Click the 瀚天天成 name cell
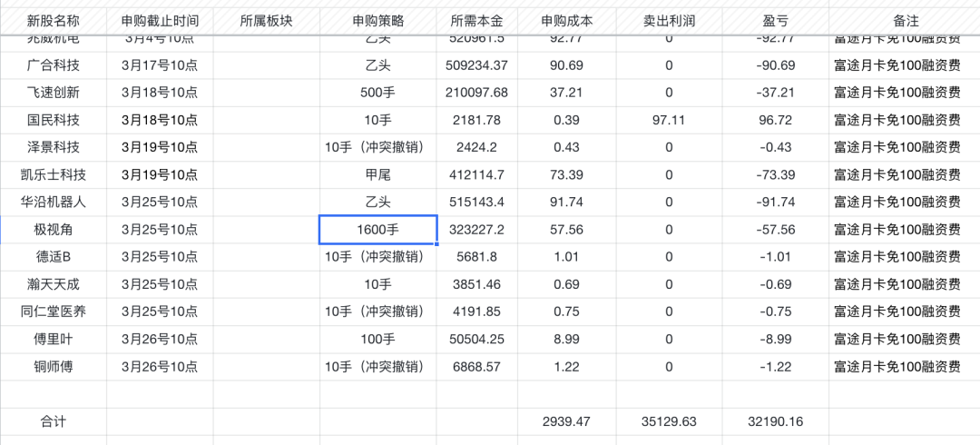Viewport: 980px width, 445px height. coord(54,285)
